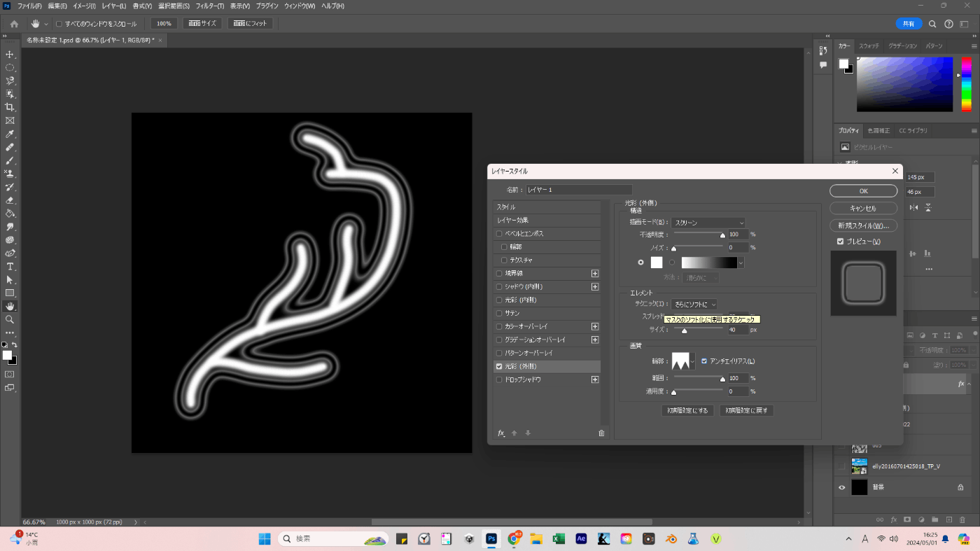Click the white glow color swatch
980x551 pixels.
coord(657,263)
